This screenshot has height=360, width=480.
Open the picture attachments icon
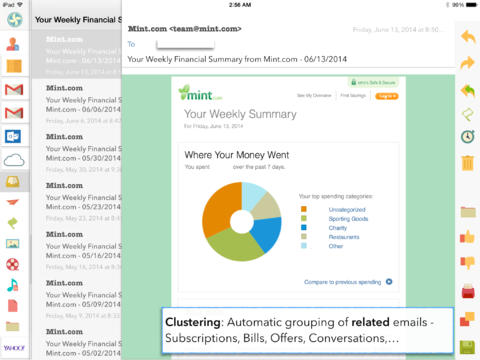[x=13, y=244]
